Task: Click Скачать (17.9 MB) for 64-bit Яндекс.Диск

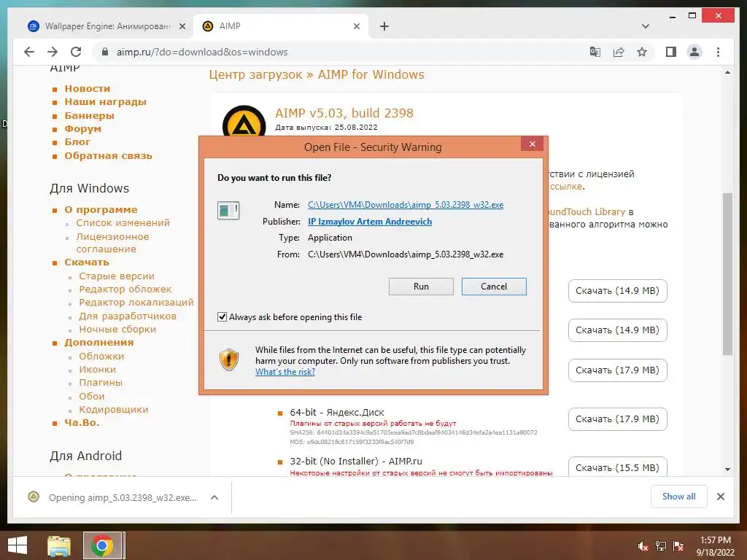Action: [x=617, y=419]
